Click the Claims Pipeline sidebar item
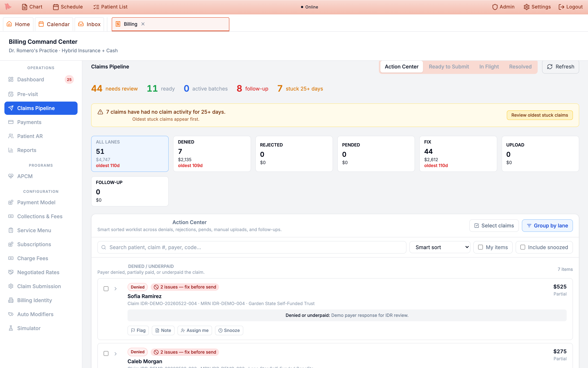Image resolution: width=588 pixels, height=368 pixels. (x=41, y=108)
